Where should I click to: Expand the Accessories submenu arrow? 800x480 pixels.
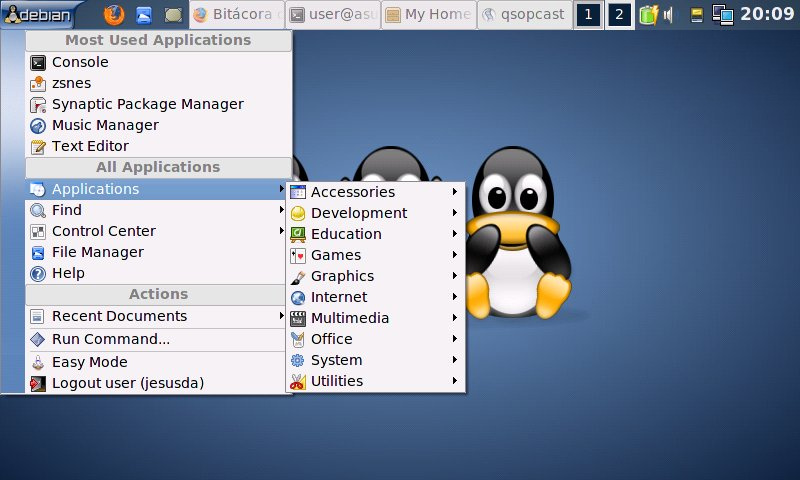click(455, 192)
